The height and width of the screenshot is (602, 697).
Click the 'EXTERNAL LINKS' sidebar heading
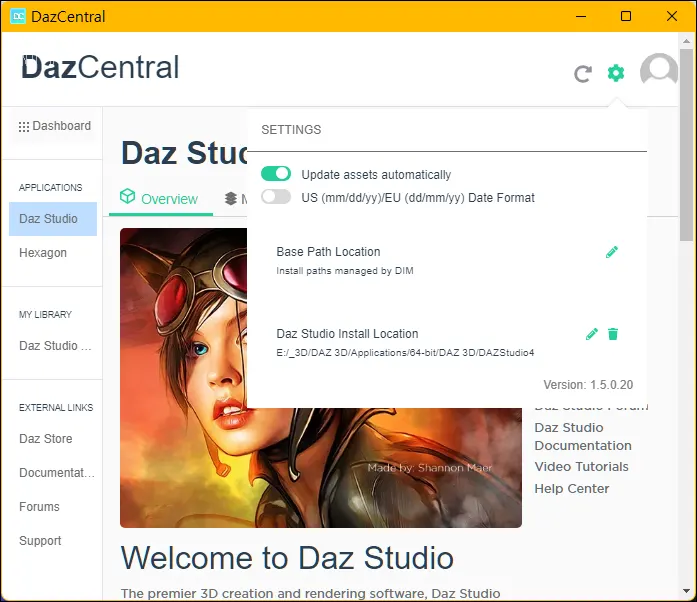click(x=56, y=408)
